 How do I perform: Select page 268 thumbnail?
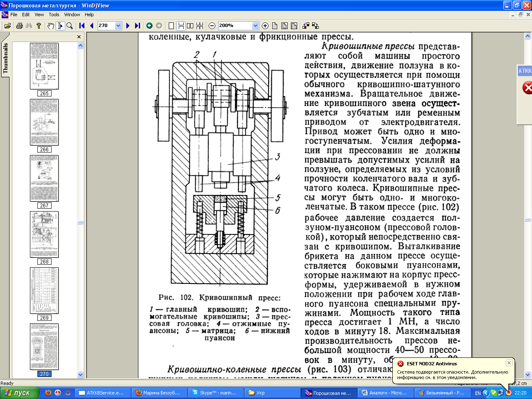click(44, 234)
